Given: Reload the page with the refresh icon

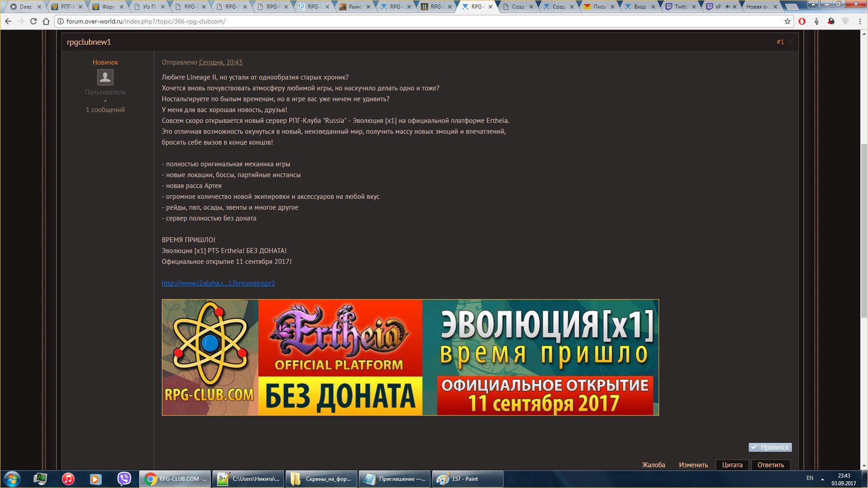Looking at the screenshot, I should 33,21.
